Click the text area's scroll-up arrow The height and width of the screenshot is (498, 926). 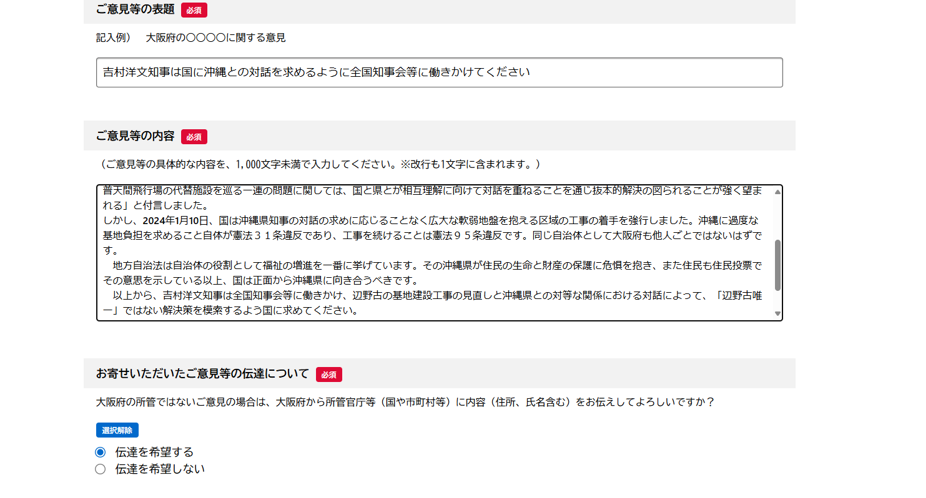[x=777, y=192]
